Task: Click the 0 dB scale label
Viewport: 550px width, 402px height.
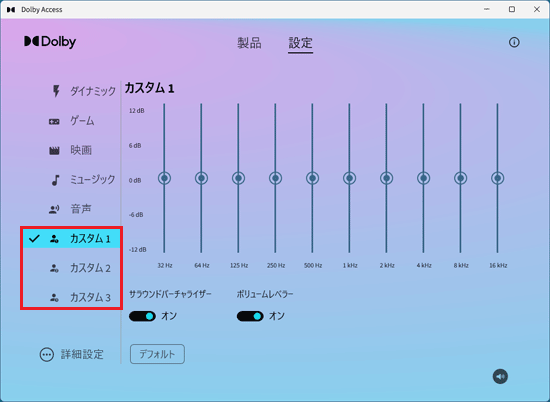Action: point(135,180)
